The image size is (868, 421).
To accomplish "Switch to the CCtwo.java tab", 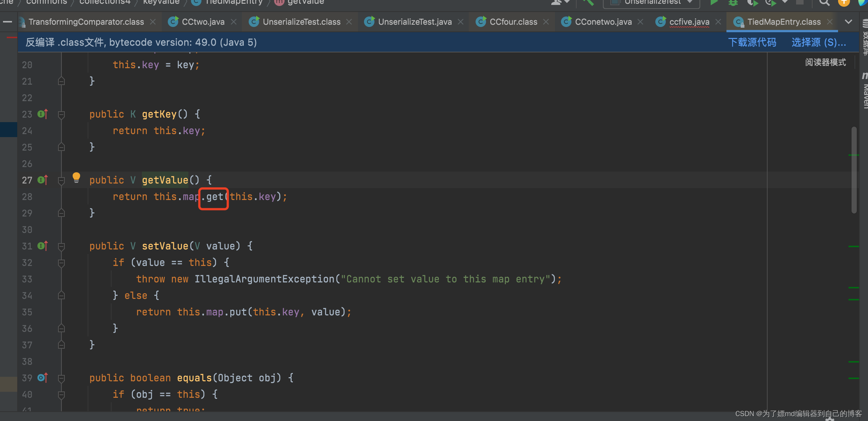I will [203, 22].
